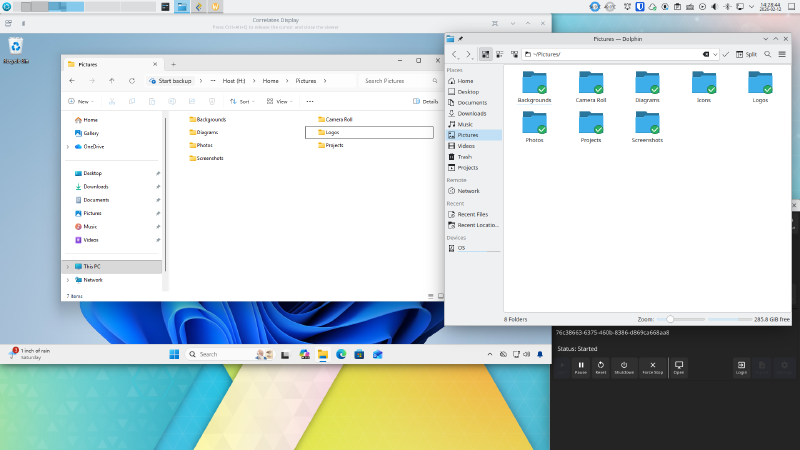800x450 pixels.
Task: Force Stop the virtual machine
Action: [652, 367]
